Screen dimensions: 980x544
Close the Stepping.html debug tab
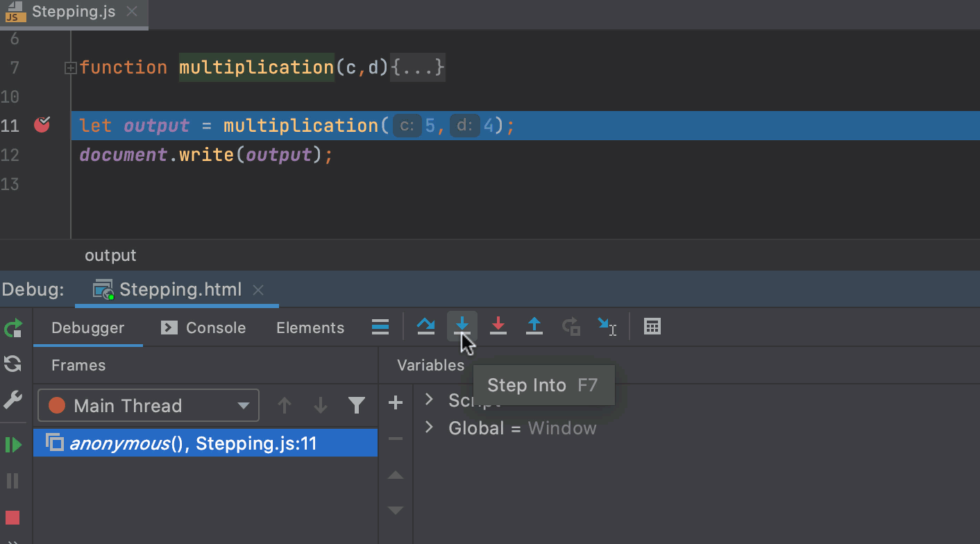[258, 290]
